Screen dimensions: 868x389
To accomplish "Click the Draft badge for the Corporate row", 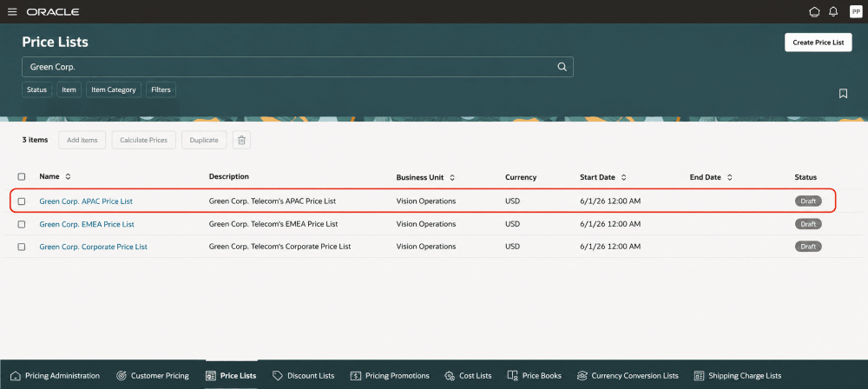I will tap(808, 247).
